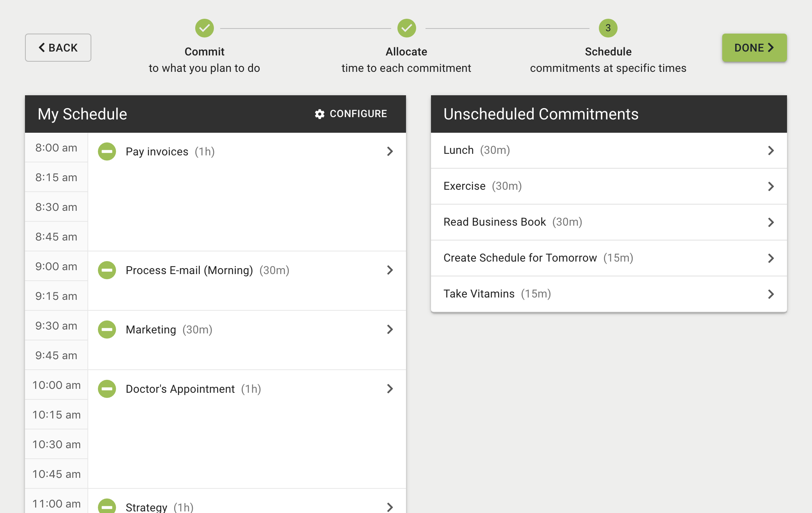
Task: Open the Marketing entry chevron arrow
Action: [x=390, y=330]
